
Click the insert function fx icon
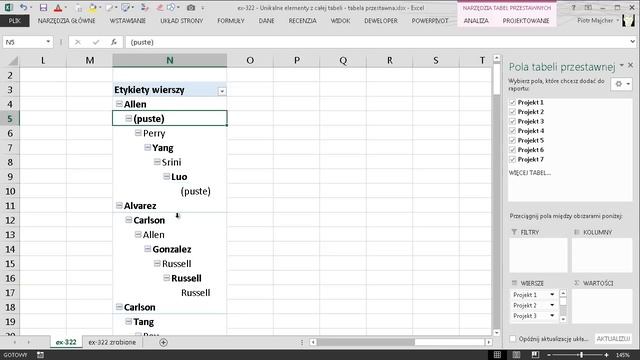click(114, 42)
